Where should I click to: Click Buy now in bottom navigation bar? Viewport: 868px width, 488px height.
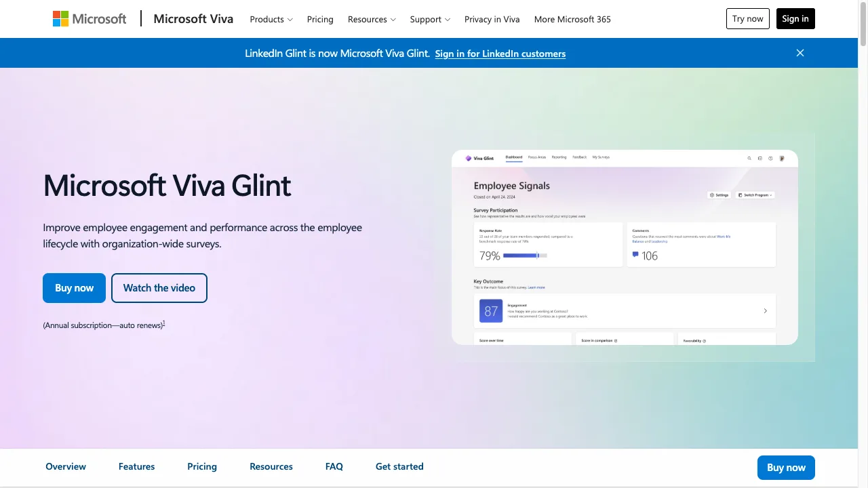pos(786,468)
